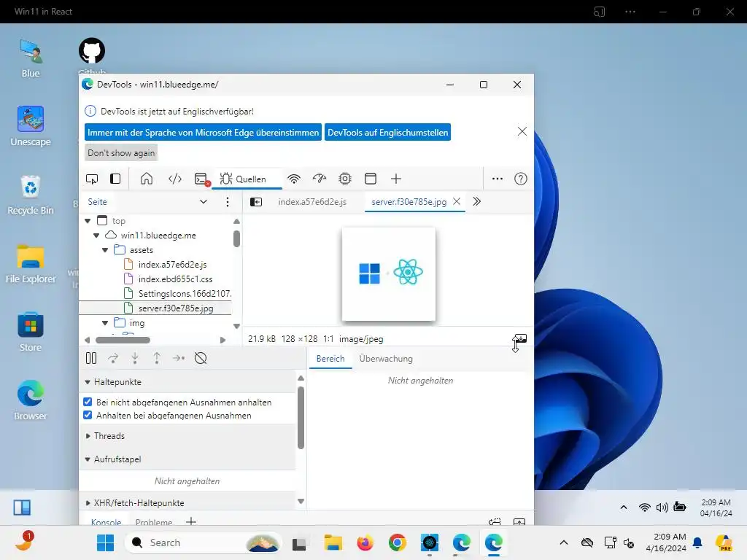This screenshot has width=747, height=560.
Task: Open Firefox from the taskbar
Action: click(x=365, y=542)
